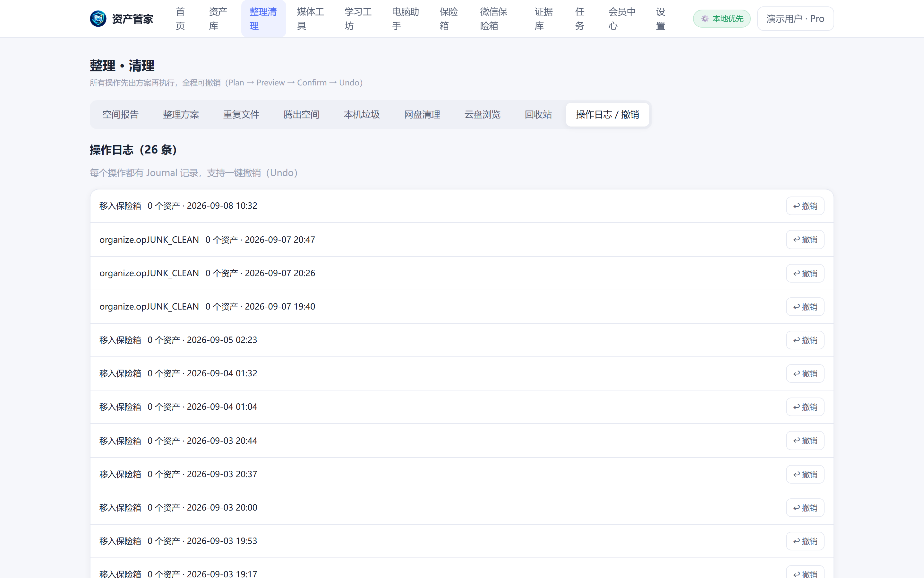Undo the 移入保险箱 entry from 2026-09-03 20:44

click(805, 440)
